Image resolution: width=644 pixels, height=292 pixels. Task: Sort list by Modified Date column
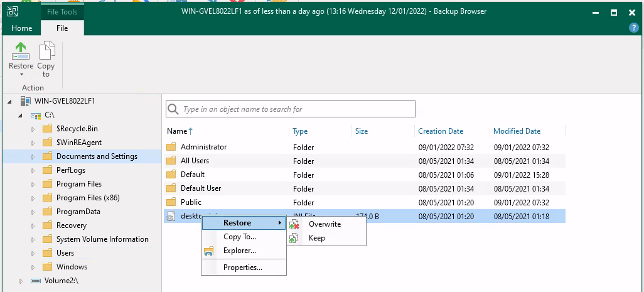[517, 131]
